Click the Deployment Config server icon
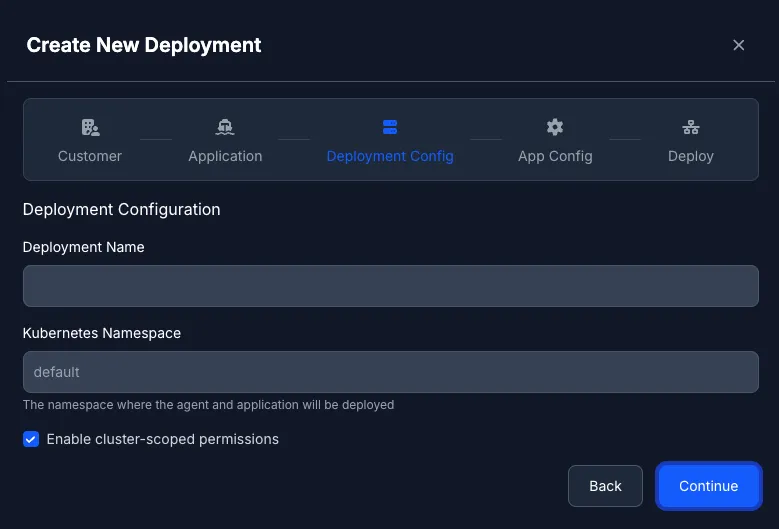This screenshot has height=529, width=779. click(x=390, y=127)
